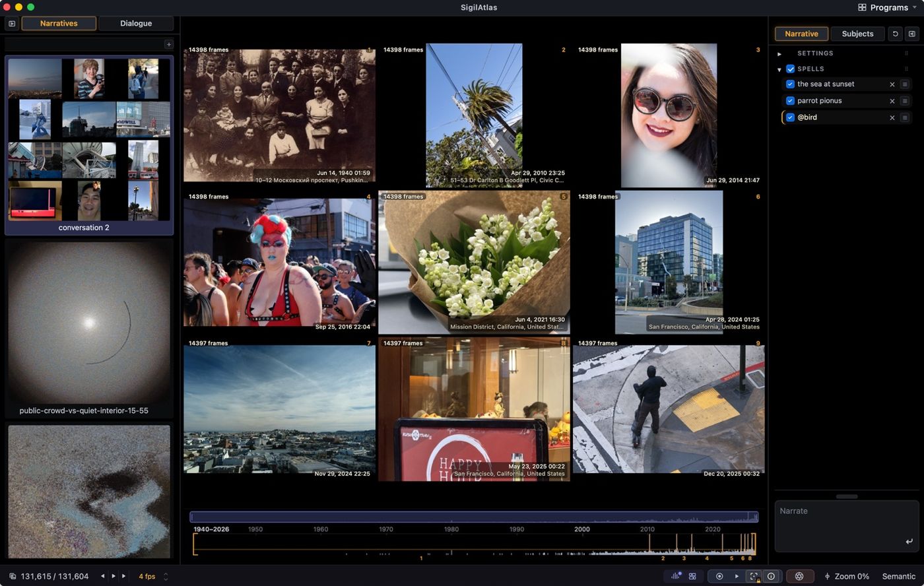Collapse the SPELLS section
Image resolution: width=924 pixels, height=586 pixels.
pos(779,69)
